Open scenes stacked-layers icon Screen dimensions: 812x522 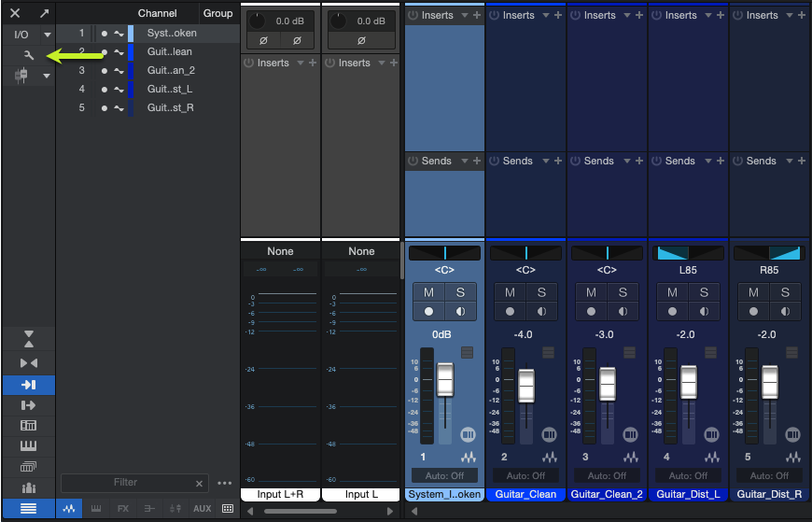tap(29, 467)
